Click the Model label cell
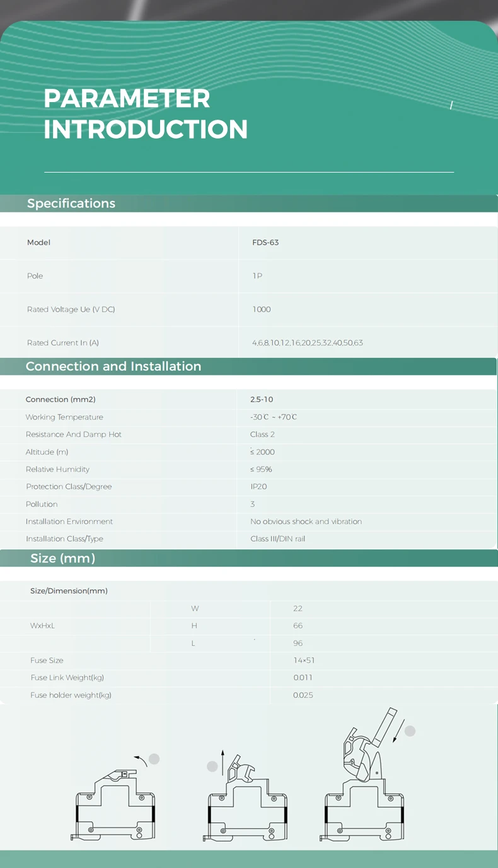This screenshot has width=498, height=868. (x=38, y=243)
